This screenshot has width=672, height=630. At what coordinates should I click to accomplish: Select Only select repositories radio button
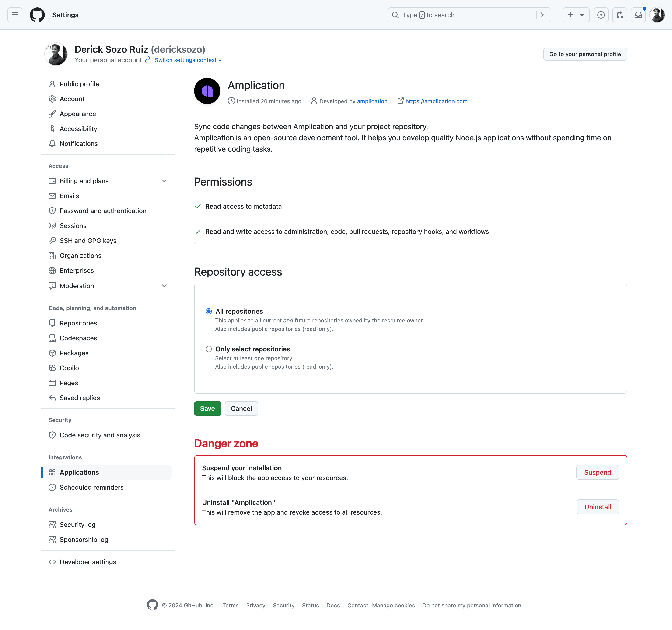click(x=209, y=349)
